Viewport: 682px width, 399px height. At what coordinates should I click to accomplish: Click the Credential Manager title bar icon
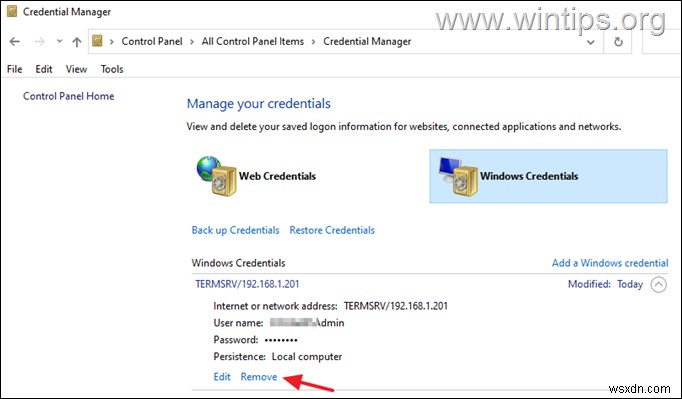coord(12,11)
